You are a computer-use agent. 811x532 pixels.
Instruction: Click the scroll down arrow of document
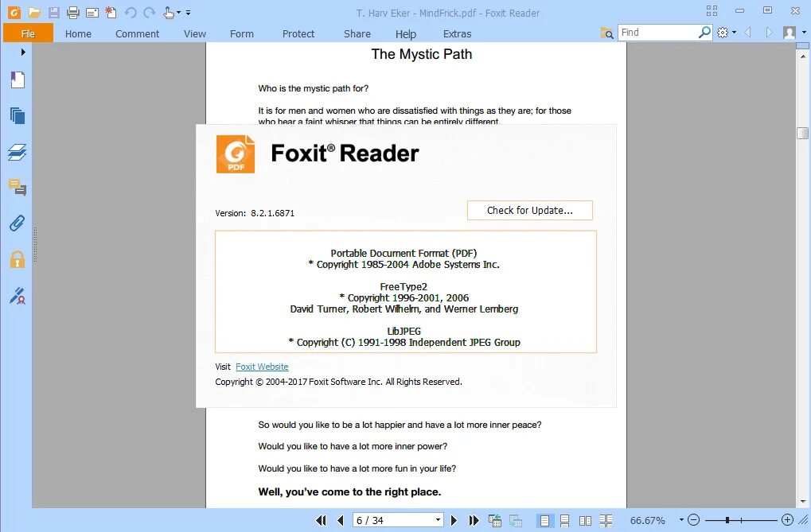click(x=803, y=502)
